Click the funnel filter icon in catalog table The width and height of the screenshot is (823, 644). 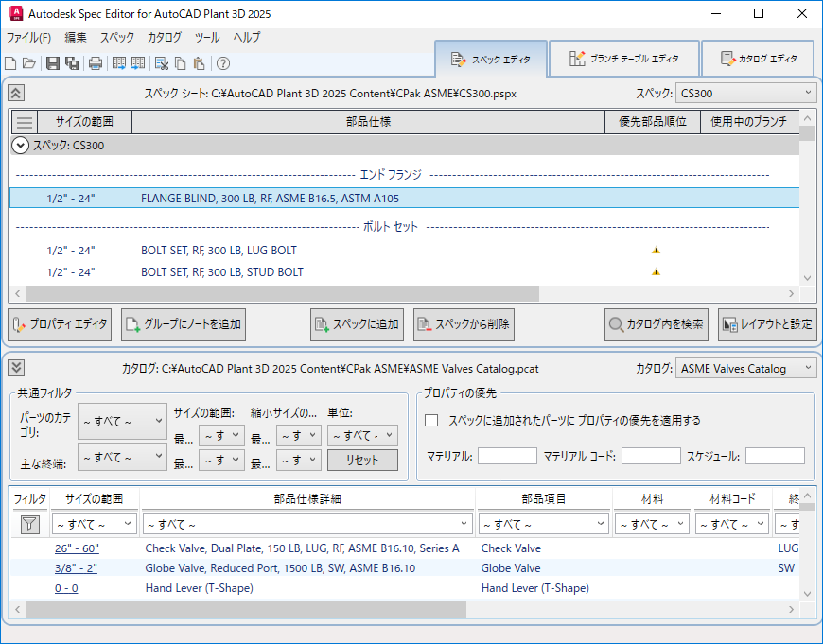(30, 524)
